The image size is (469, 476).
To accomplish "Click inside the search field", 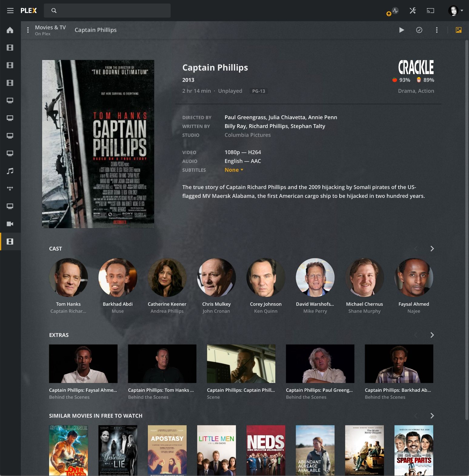I will pyautogui.click(x=107, y=11).
